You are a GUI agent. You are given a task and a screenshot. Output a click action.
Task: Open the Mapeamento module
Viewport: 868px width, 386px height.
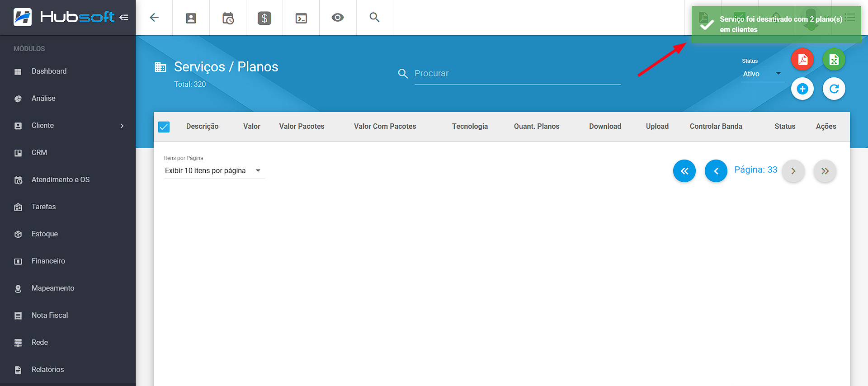click(68, 288)
